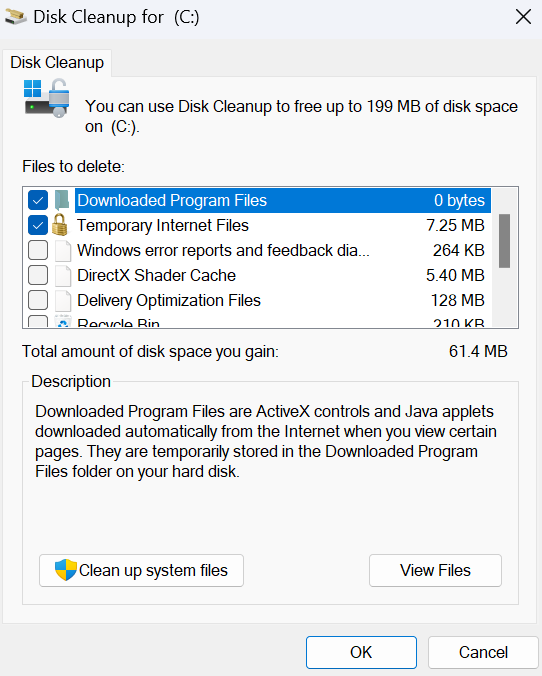Uncheck Downloaded Program Files checkbox
The width and height of the screenshot is (542, 676).
pos(38,200)
